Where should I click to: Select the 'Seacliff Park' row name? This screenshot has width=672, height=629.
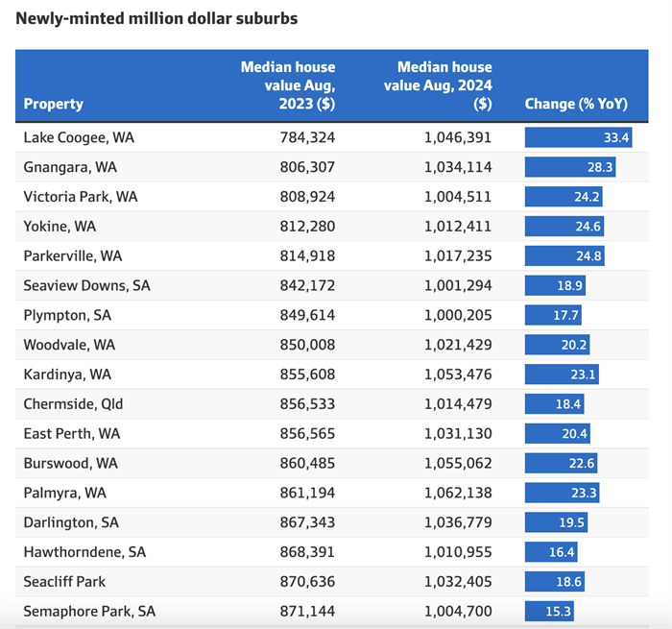[x=64, y=581]
